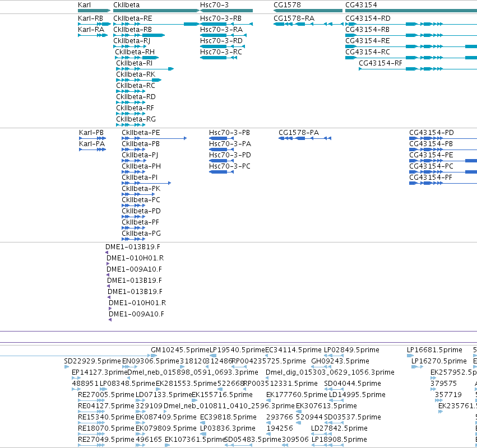Select the SD04044.5prime EST label
The height and width of the screenshot is (448, 477).
point(353,384)
